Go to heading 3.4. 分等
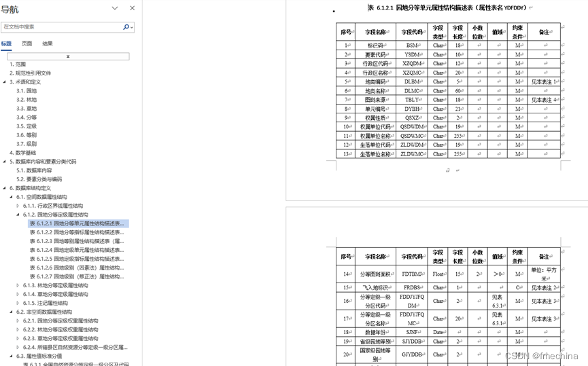Viewport: 588px width, 366px height. (x=27, y=117)
